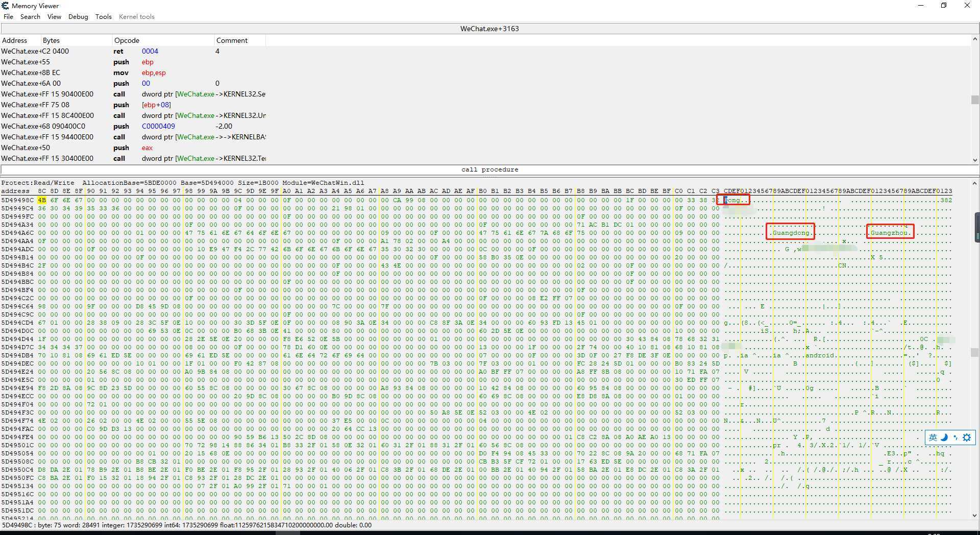This screenshot has width=980, height=535.
Task: Click the disassembler scrollbar thumb
Action: click(x=975, y=100)
